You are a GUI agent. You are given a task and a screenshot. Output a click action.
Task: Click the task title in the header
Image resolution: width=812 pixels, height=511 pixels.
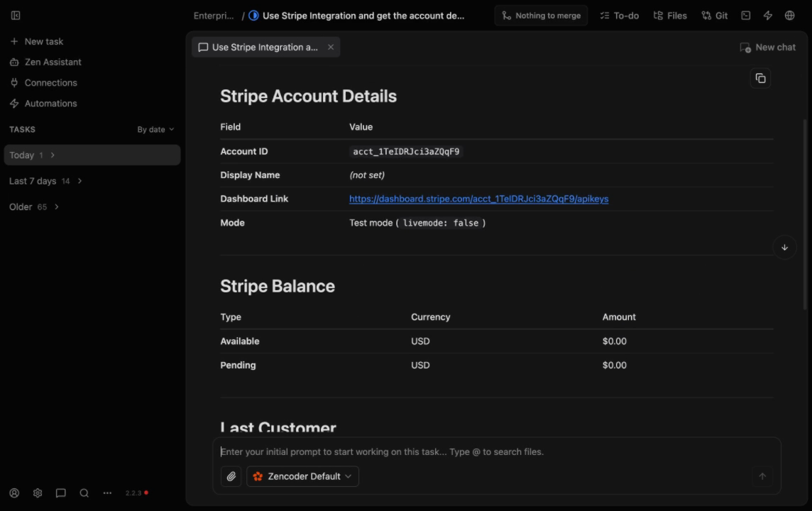pyautogui.click(x=363, y=16)
